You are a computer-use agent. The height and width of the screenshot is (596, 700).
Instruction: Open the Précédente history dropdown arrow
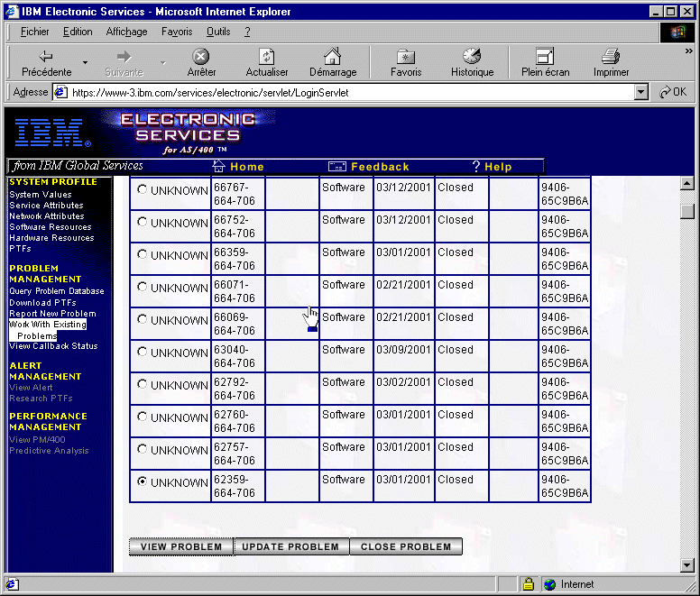pyautogui.click(x=85, y=63)
